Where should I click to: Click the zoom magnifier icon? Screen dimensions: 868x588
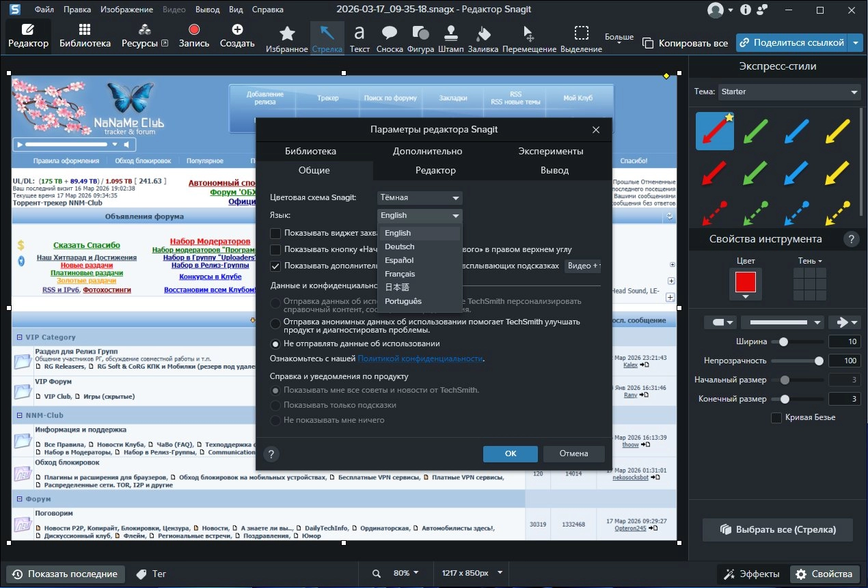[377, 573]
